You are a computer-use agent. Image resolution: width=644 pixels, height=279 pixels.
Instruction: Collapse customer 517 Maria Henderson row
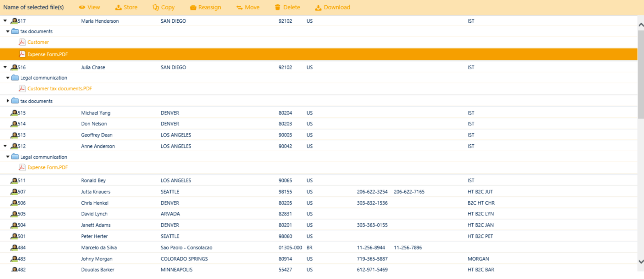(5, 21)
